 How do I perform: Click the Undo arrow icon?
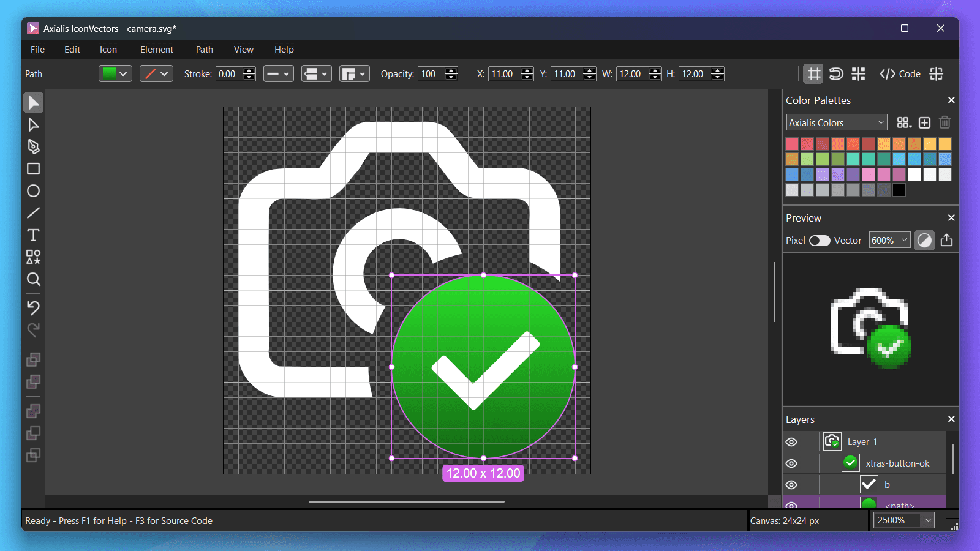(34, 307)
